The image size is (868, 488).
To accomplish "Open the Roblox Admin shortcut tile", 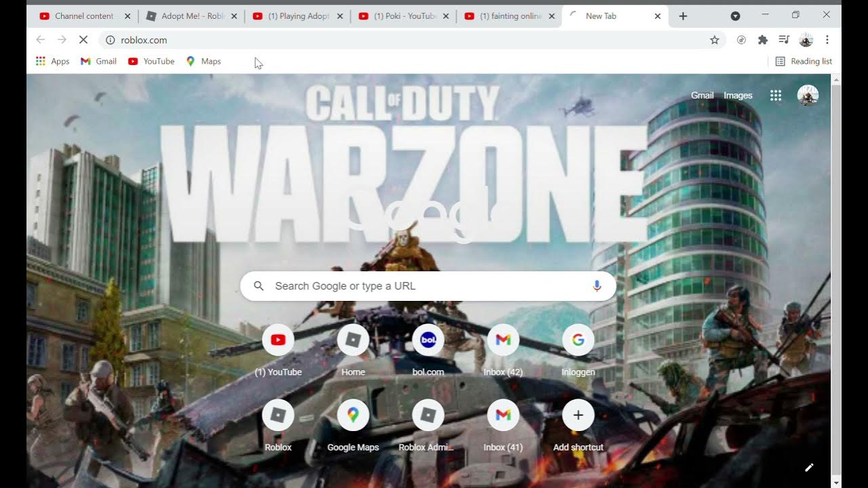I will point(428,415).
